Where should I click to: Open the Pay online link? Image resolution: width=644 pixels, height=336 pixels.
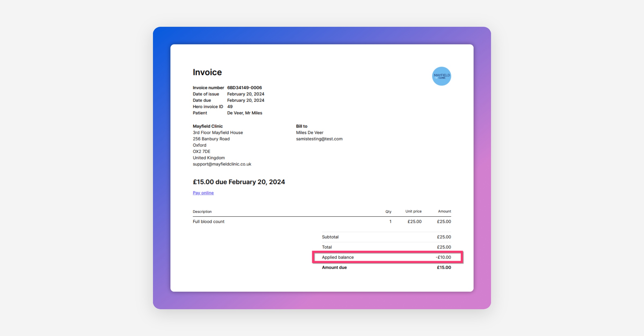[203, 193]
